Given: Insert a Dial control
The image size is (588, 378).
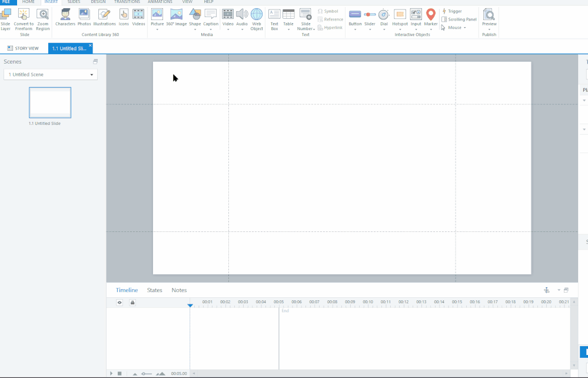Looking at the screenshot, I should pyautogui.click(x=384, y=16).
